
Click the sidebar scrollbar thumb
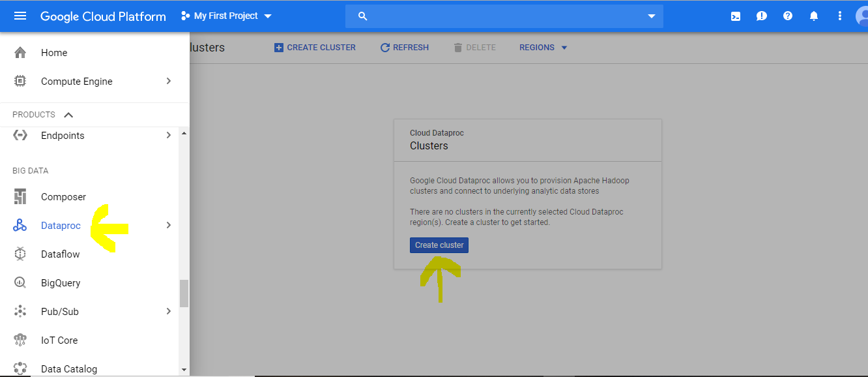pyautogui.click(x=184, y=294)
